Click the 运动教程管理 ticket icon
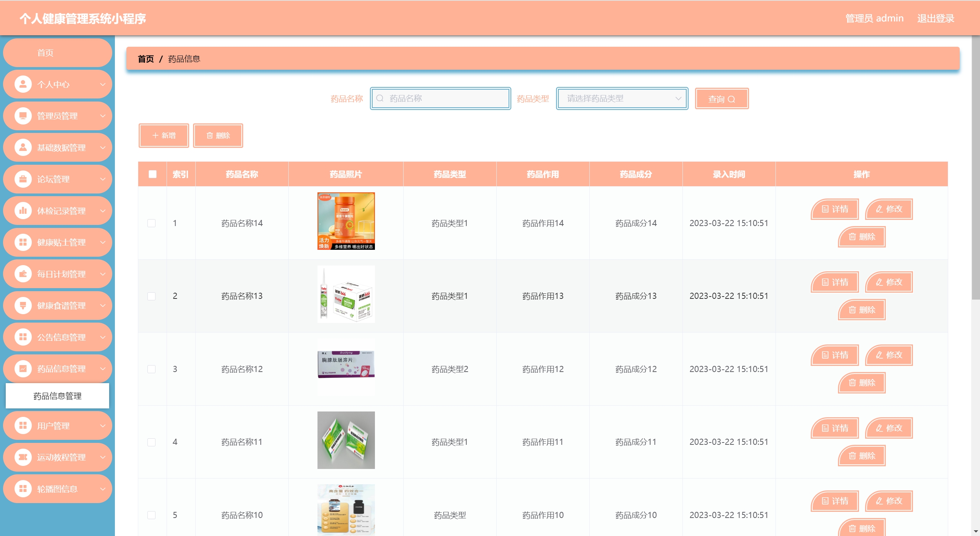The width and height of the screenshot is (980, 536). coord(23,457)
